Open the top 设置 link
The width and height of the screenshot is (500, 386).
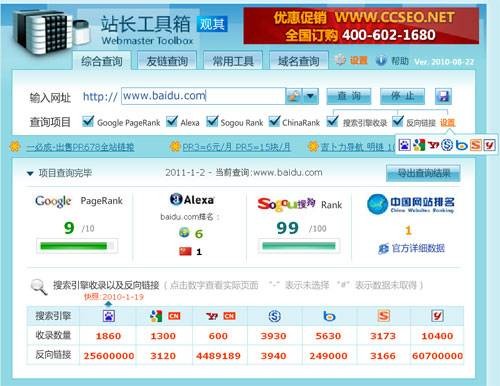tap(359, 61)
